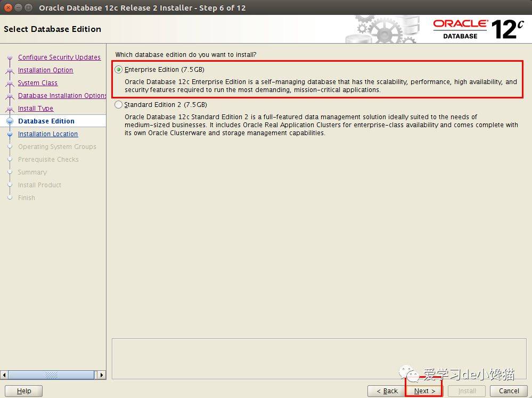Click the System Class step marker icon
The image size is (532, 398).
click(x=10, y=84)
